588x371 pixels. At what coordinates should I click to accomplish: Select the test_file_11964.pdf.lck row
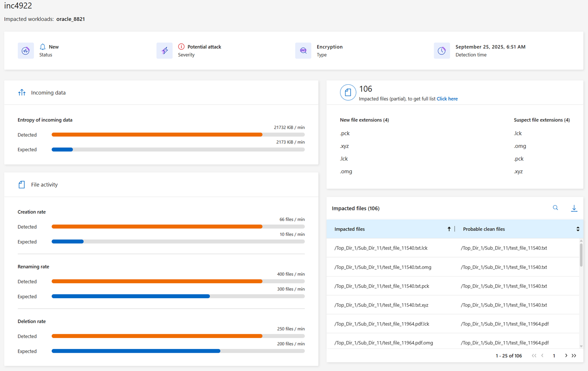click(382, 324)
